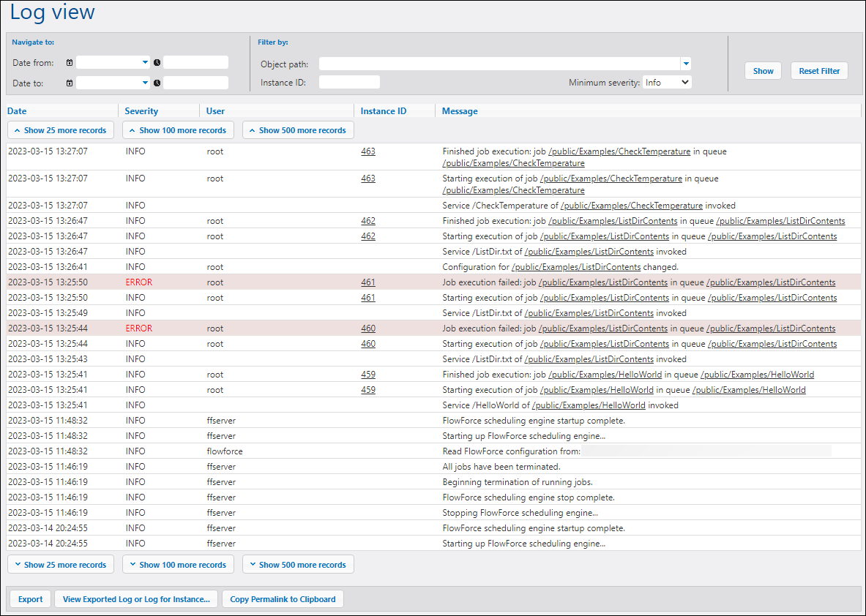The width and height of the screenshot is (866, 616).
Task: Click the Instance ID filter field
Action: point(349,83)
